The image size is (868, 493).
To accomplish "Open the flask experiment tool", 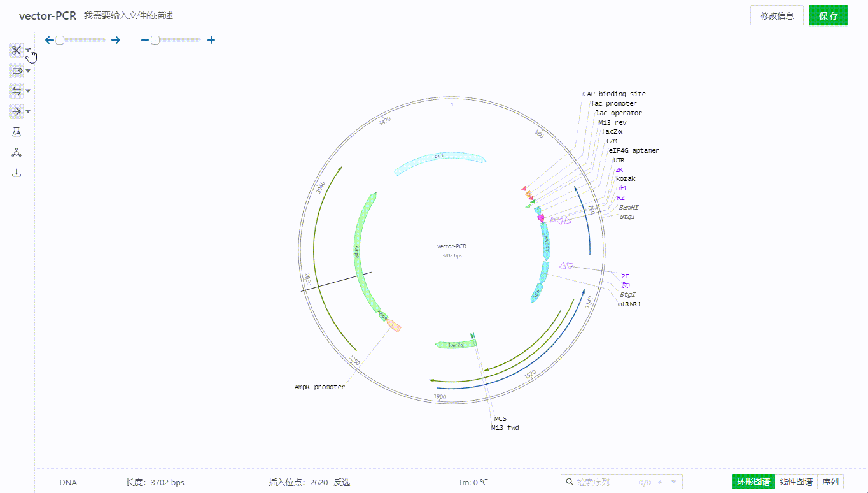I will [17, 132].
